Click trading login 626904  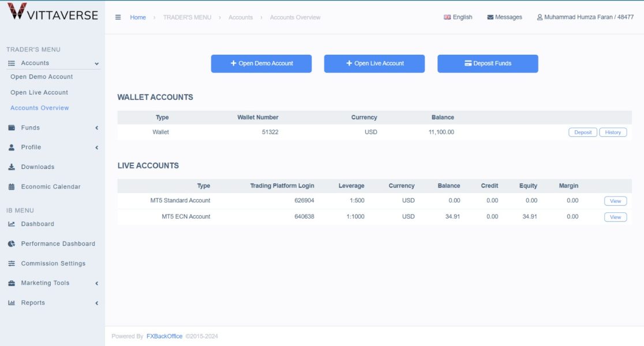click(304, 201)
